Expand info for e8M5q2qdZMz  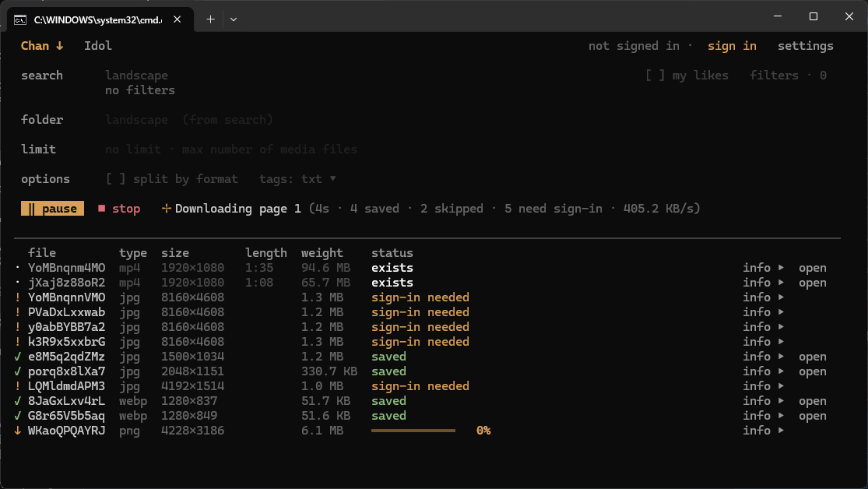[x=764, y=357]
